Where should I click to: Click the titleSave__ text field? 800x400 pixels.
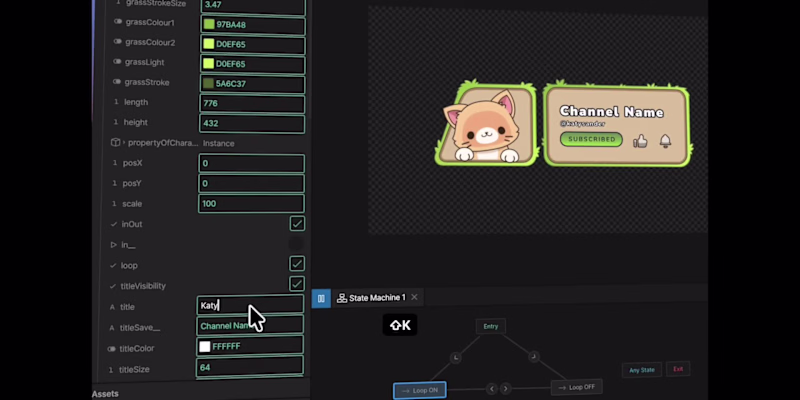(x=250, y=326)
